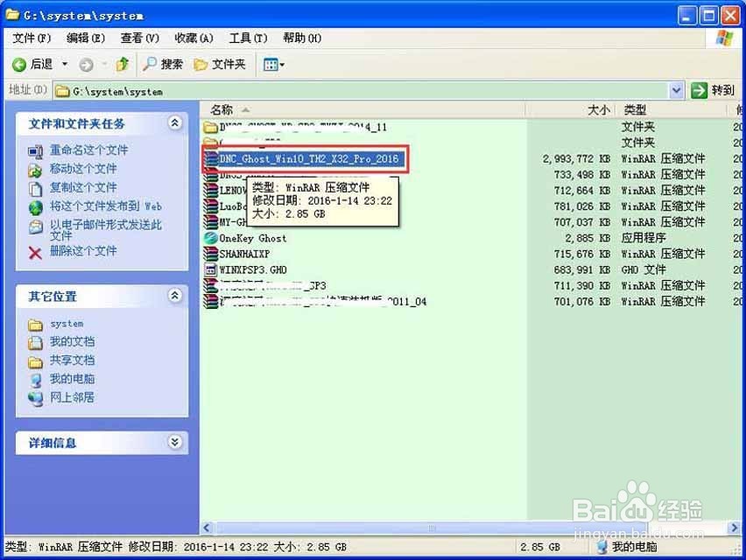
Task: Open 我的电脑 in other places
Action: 73,378
